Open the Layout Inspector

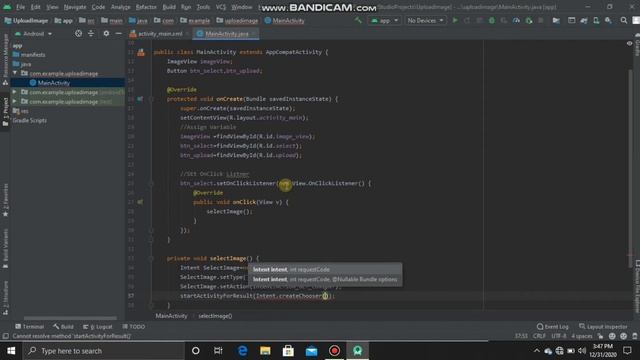click(x=603, y=327)
